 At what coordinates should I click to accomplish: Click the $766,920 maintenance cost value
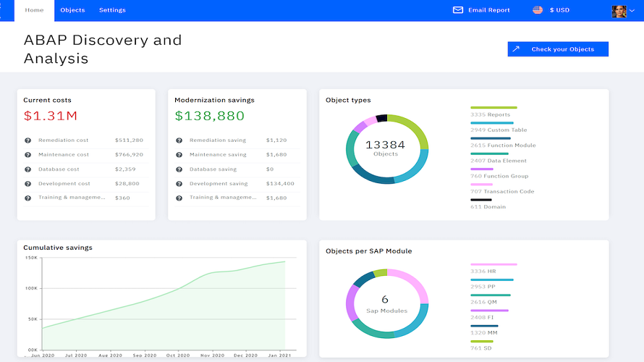129,154
